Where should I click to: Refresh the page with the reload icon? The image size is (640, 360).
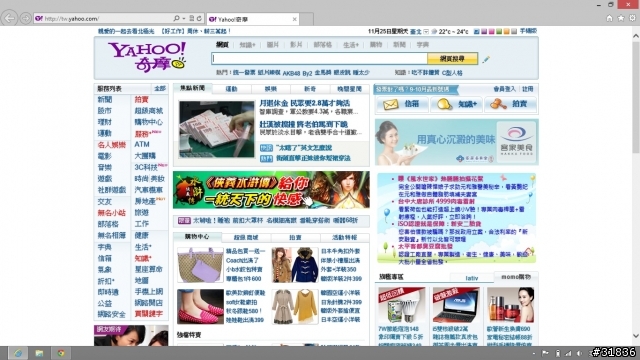click(199, 18)
